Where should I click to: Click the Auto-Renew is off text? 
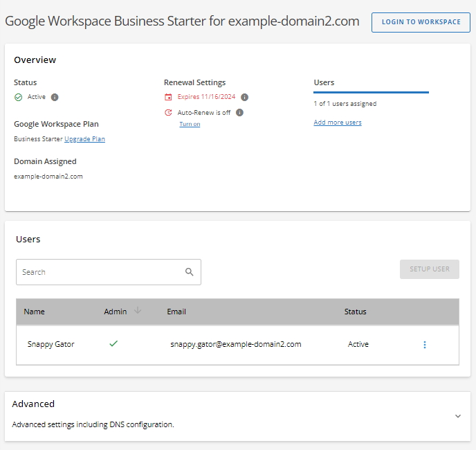204,113
